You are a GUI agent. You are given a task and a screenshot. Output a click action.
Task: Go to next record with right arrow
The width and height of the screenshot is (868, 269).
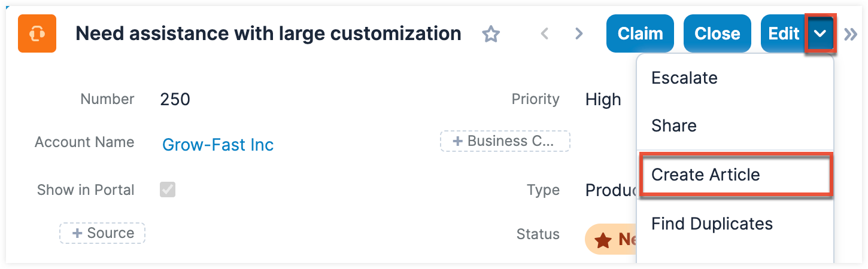pyautogui.click(x=578, y=34)
